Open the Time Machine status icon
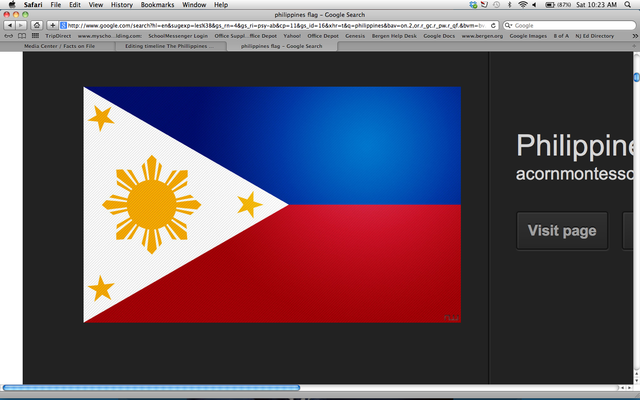Image resolution: width=640 pixels, height=400 pixels. pos(496,4)
